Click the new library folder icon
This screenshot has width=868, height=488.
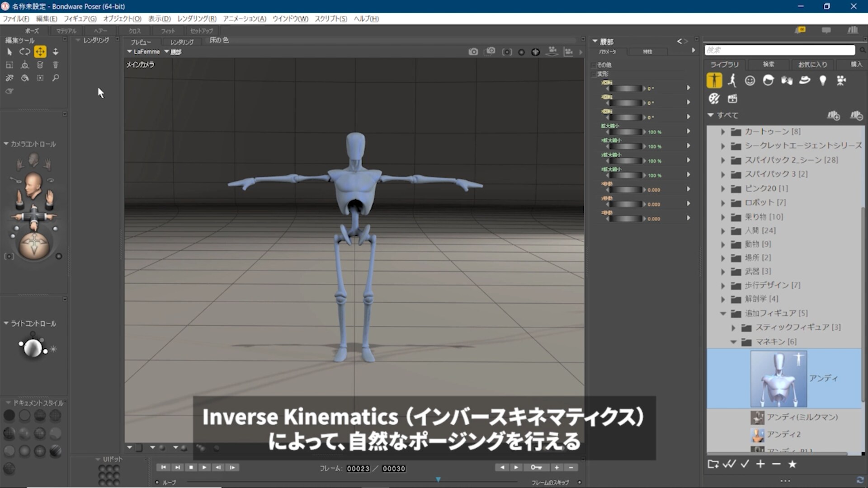click(x=713, y=464)
